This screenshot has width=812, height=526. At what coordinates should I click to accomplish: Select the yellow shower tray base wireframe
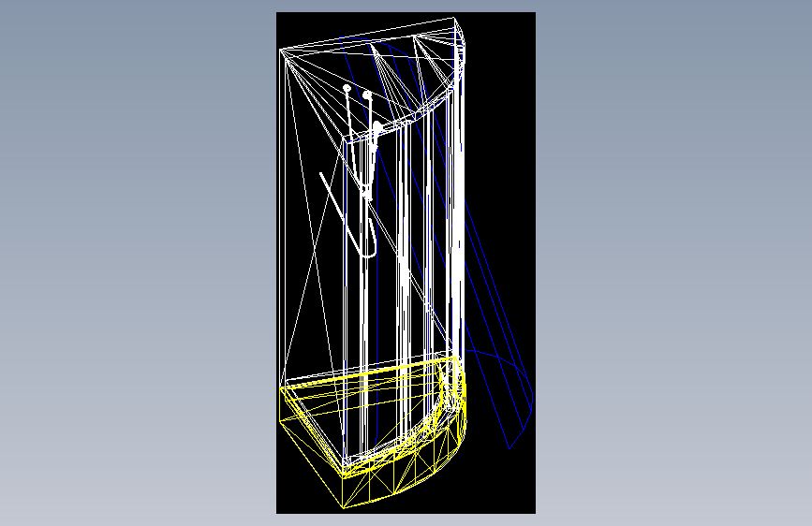click(x=373, y=432)
